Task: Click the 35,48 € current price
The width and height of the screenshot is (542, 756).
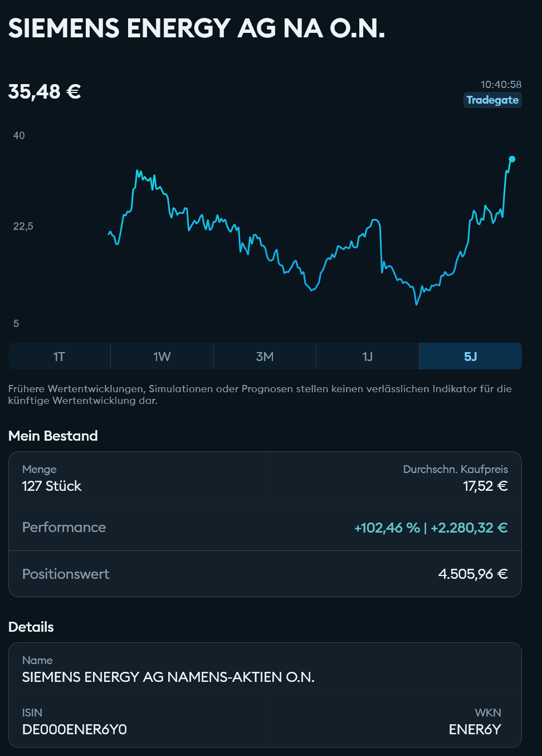Action: coord(45,91)
